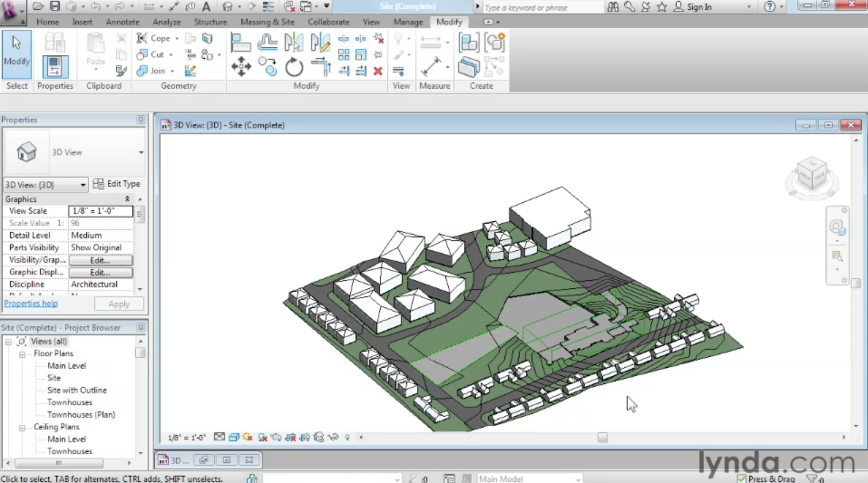Open the 3D View: {3D} instance dropdown
This screenshot has height=483, width=868.
[x=46, y=185]
